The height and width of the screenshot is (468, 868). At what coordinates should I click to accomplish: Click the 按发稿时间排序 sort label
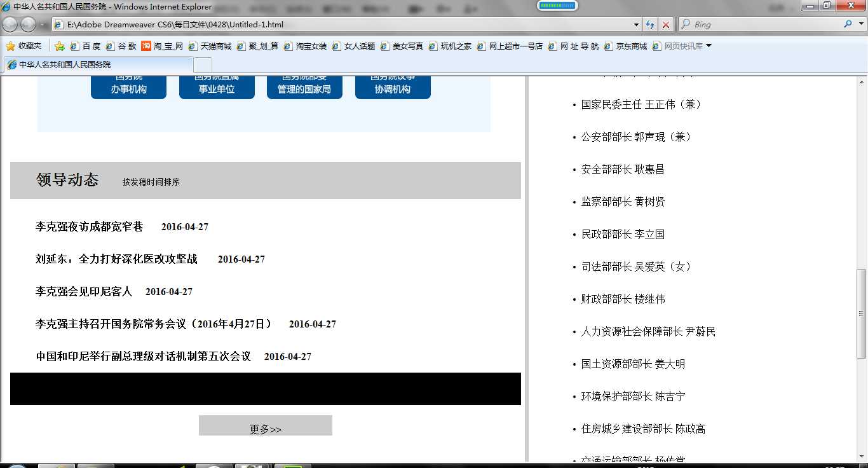[x=151, y=182]
